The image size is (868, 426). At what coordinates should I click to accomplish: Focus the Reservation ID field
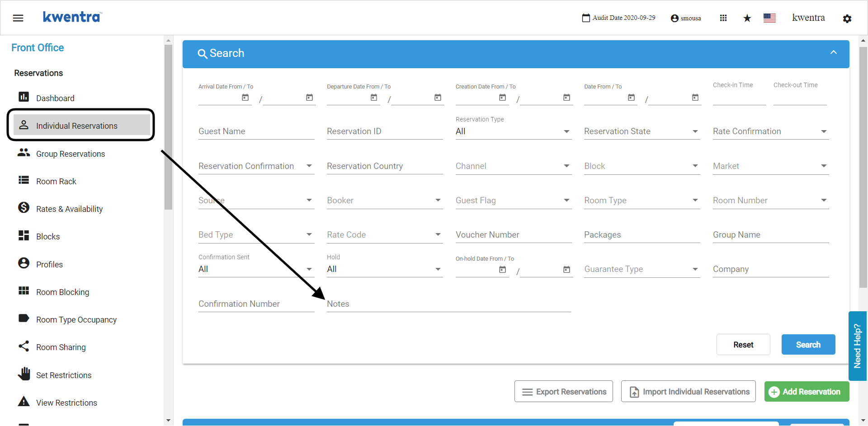(385, 131)
